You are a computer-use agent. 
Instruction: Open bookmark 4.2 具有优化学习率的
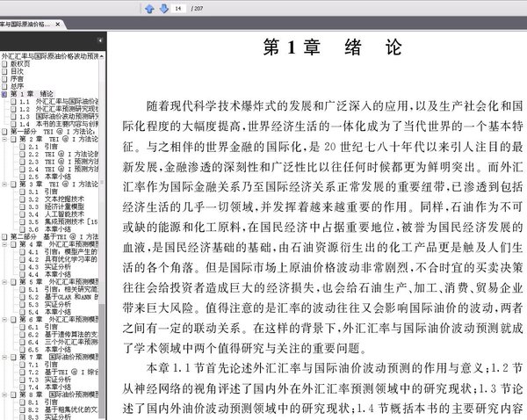point(63,259)
